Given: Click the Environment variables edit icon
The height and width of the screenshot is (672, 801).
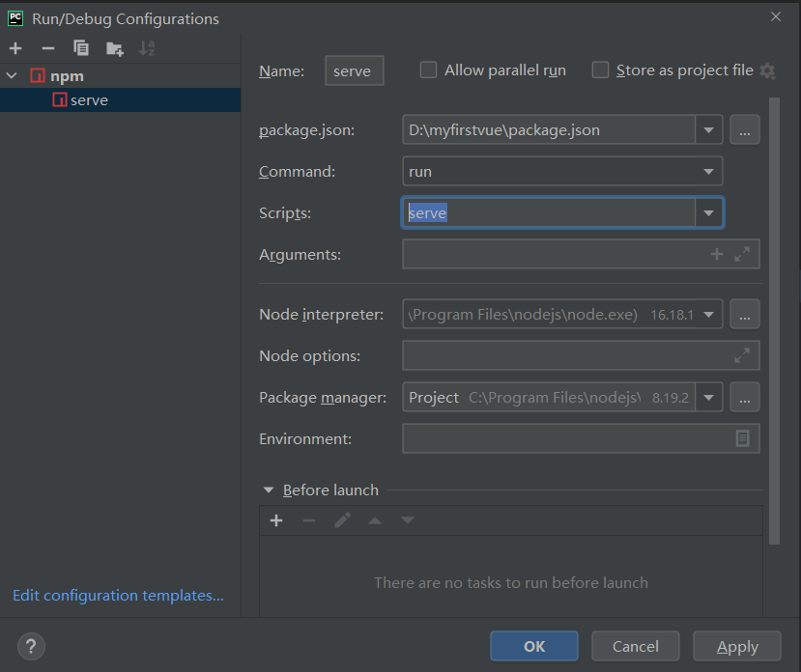Looking at the screenshot, I should tap(742, 438).
